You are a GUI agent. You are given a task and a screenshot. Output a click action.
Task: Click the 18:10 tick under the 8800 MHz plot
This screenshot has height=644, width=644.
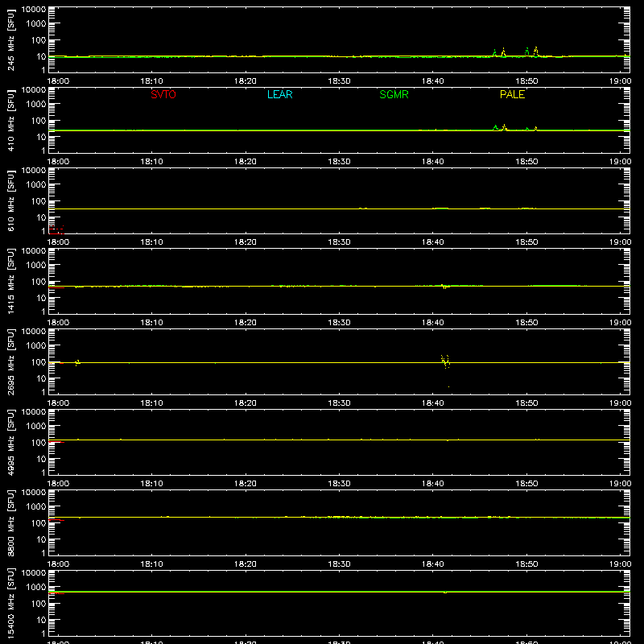[x=152, y=564]
